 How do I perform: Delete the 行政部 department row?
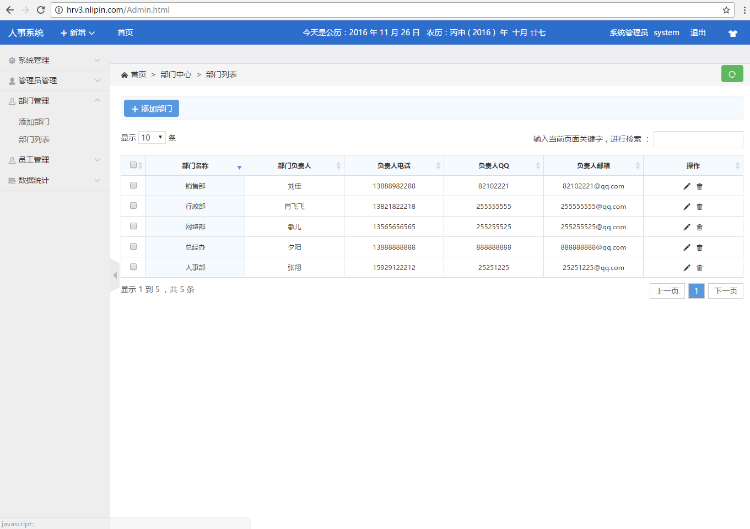(699, 207)
